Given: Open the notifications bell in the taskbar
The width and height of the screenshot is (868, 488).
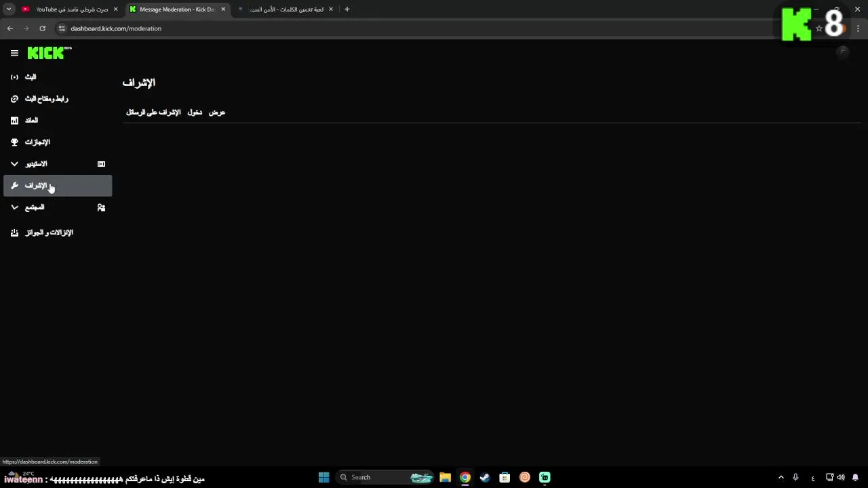Looking at the screenshot, I should (x=856, y=477).
